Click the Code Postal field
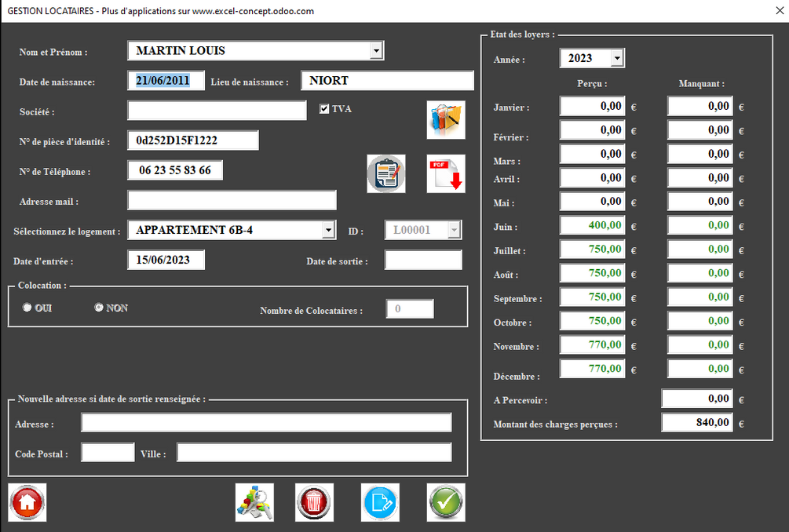This screenshot has width=789, height=532. pos(108,453)
